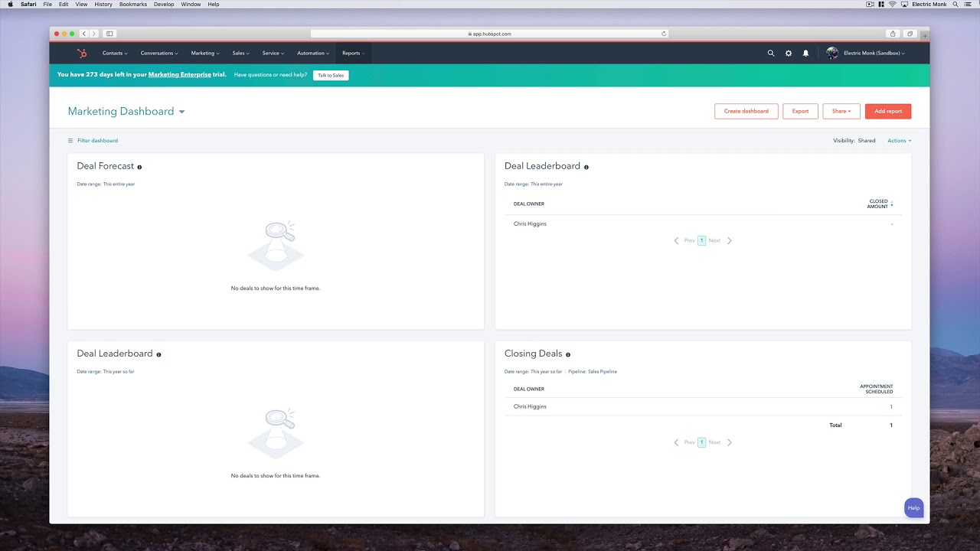Expand the Sales navigation dropdown
The image size is (980, 551).
click(241, 54)
